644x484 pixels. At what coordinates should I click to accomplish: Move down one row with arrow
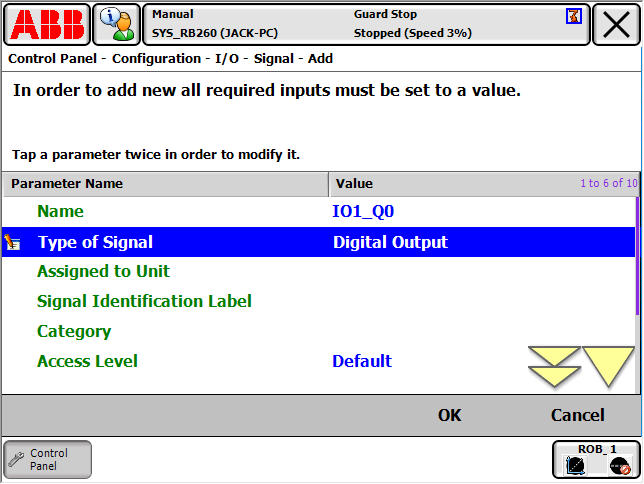[608, 367]
